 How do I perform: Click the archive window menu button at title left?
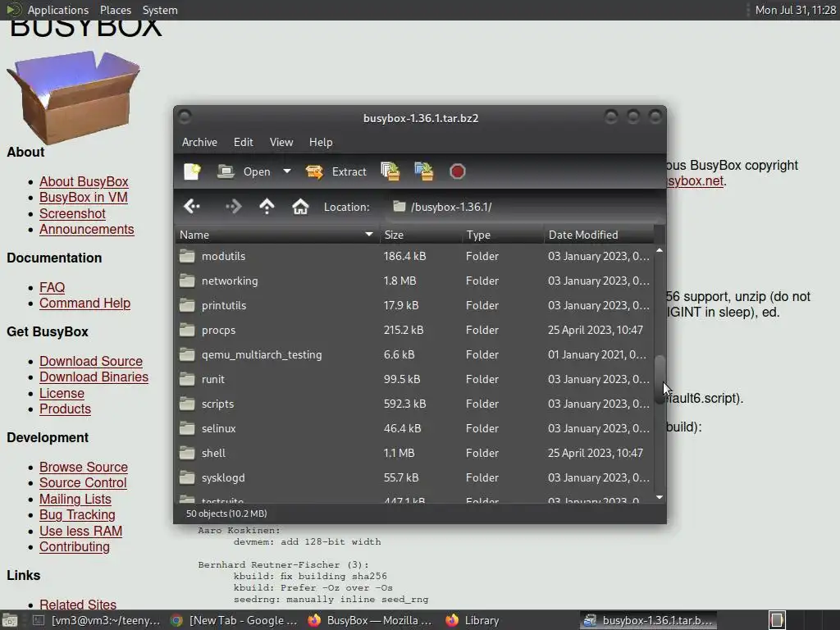[185, 116]
